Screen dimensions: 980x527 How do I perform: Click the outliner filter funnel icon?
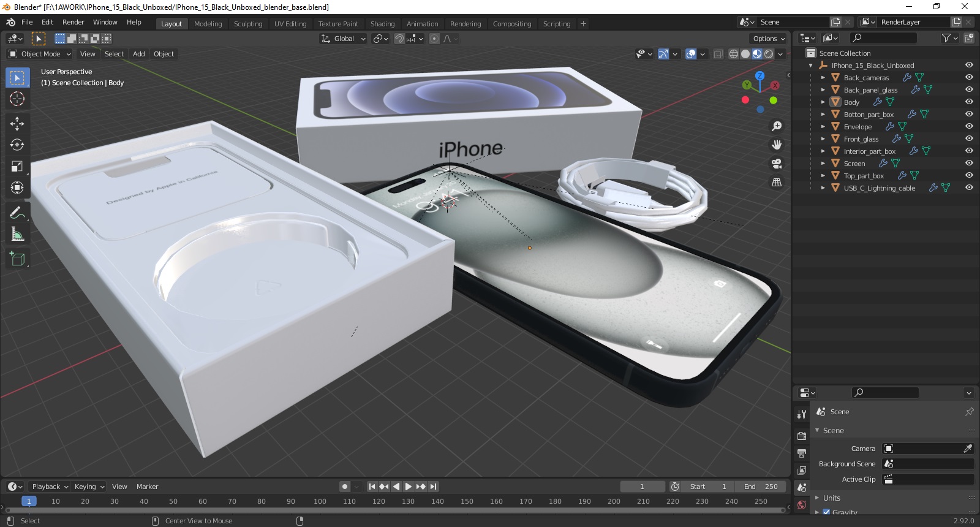tap(946, 38)
